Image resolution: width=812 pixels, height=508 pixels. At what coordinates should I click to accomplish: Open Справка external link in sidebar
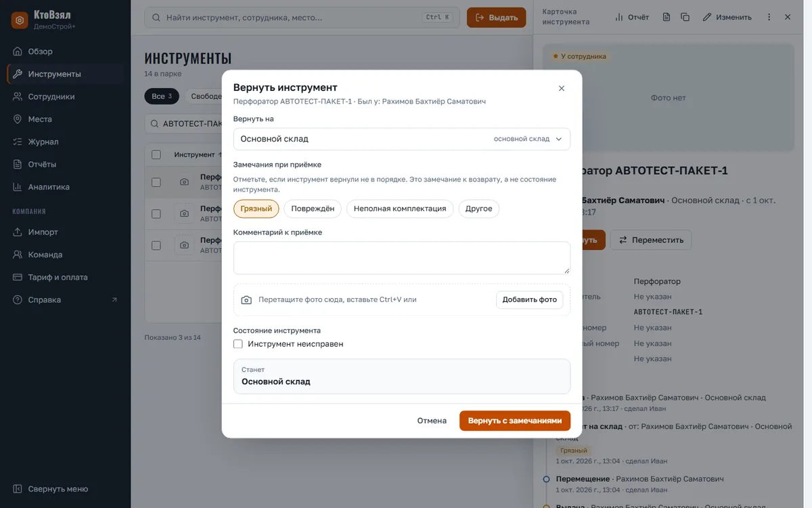tap(65, 299)
